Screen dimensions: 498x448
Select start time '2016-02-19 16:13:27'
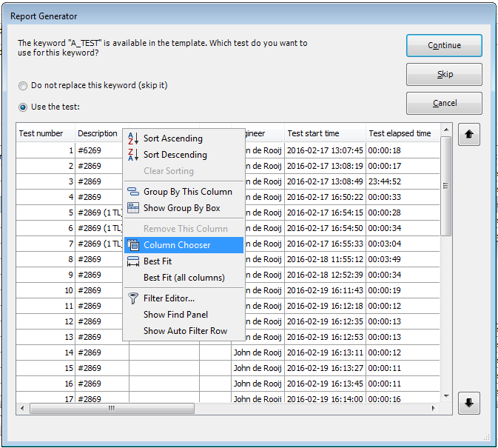(325, 368)
